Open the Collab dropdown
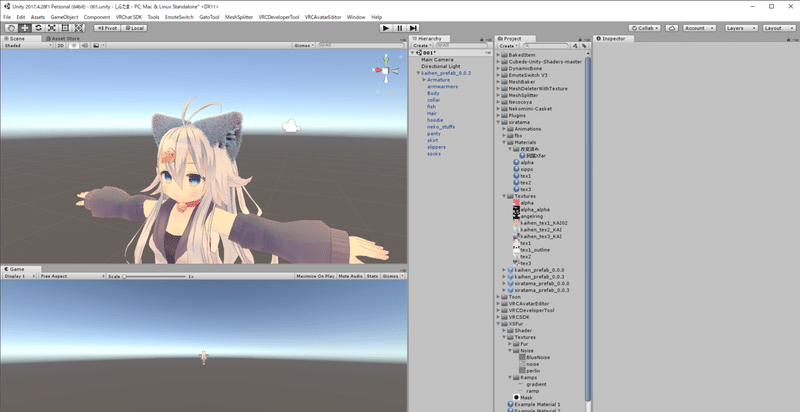Viewport: 800px width, 412px height. tap(645, 28)
